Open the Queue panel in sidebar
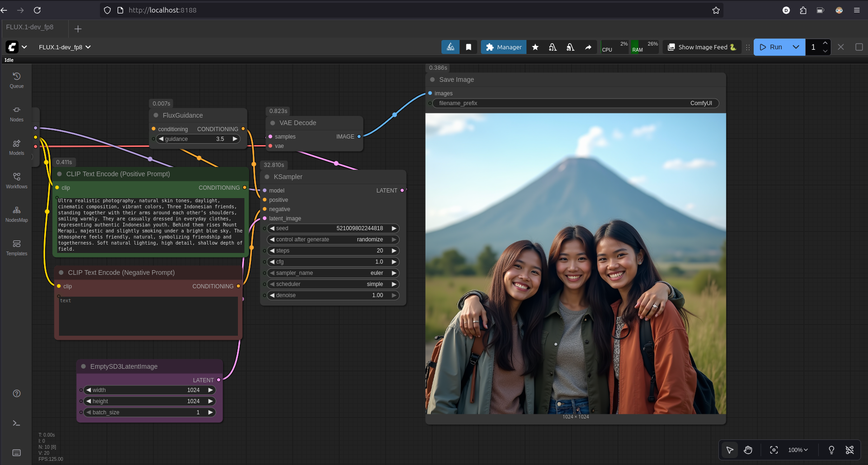Screen dimensions: 868x465 point(17,80)
